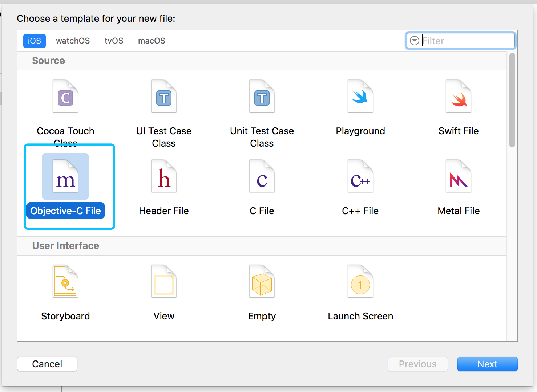537x392 pixels.
Task: Select the Objective-C File m icon
Action: click(65, 176)
